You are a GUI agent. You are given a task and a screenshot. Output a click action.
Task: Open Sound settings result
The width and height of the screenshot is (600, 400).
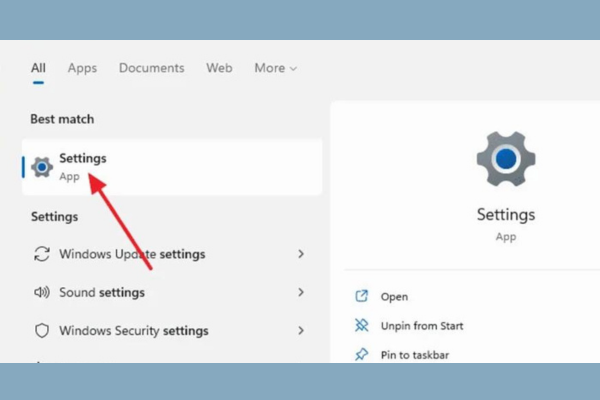[172, 292]
